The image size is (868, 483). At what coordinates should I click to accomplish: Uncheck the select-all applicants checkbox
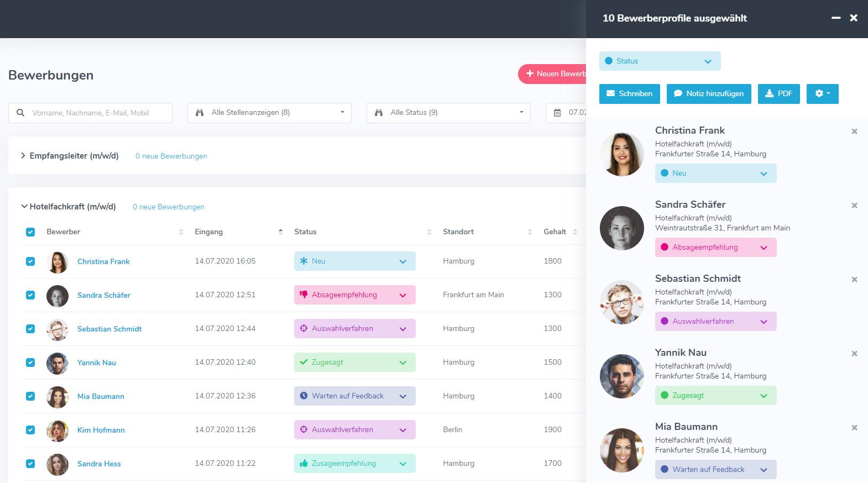coord(30,232)
